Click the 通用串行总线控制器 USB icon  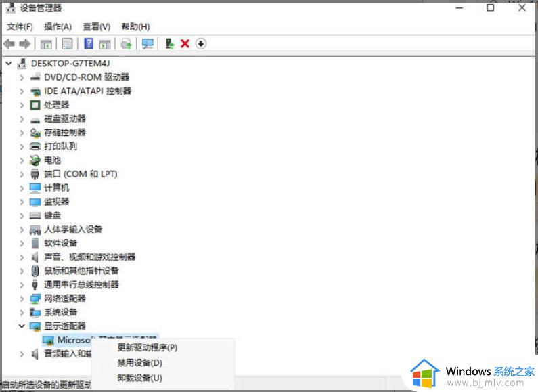(x=35, y=284)
